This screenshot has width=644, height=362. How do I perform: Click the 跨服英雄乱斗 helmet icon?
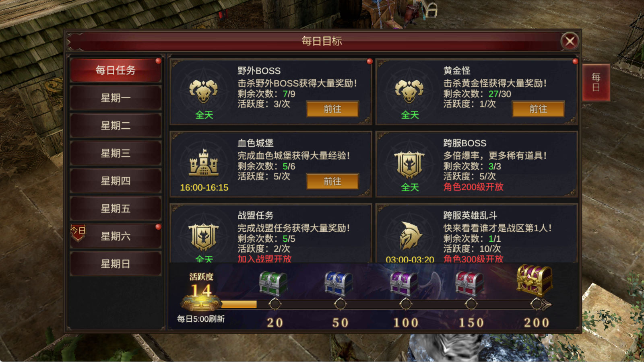coord(410,236)
